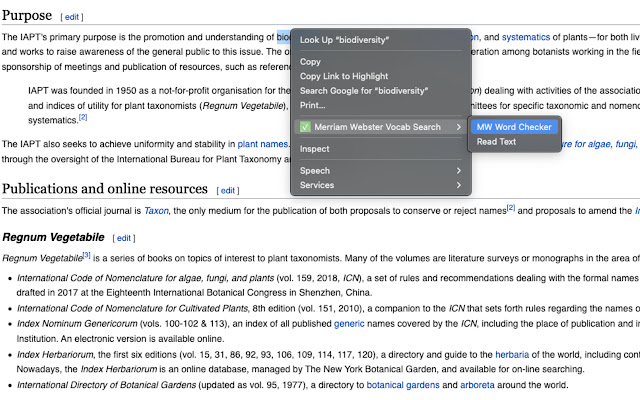Image resolution: width=640 pixels, height=400 pixels.
Task: Click the Regnum Vegetabile heading
Action: click(53, 238)
